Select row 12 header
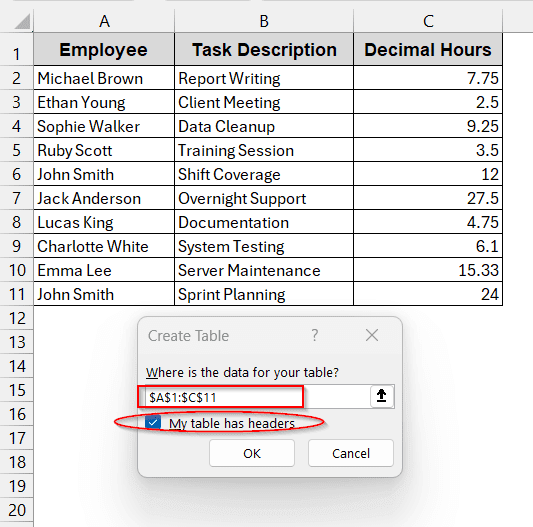The height and width of the screenshot is (527, 533). [17, 318]
